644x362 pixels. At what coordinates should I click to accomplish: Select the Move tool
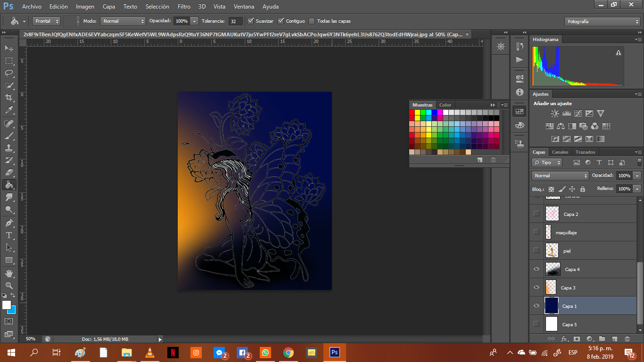coord(9,49)
